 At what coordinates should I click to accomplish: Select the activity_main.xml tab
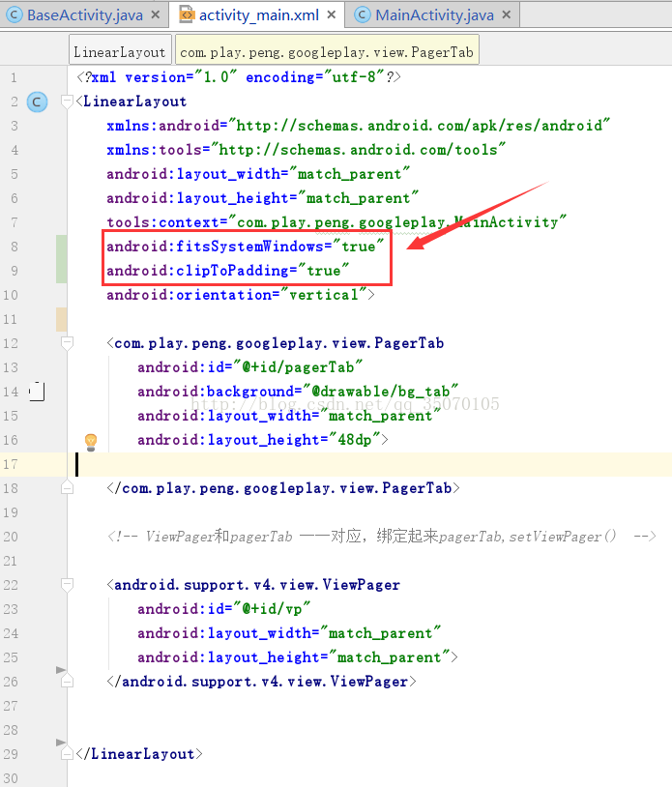click(258, 15)
